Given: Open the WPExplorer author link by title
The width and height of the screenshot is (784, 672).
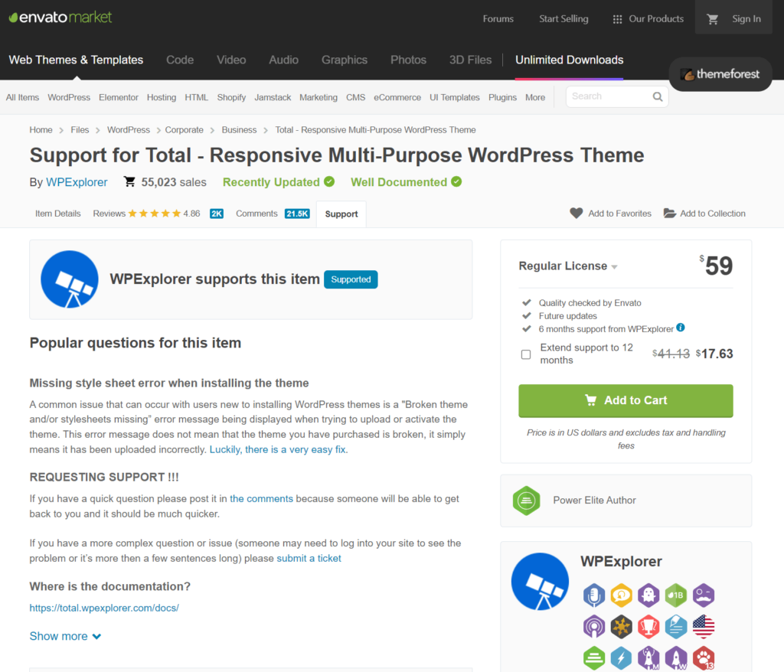Looking at the screenshot, I should point(77,182).
